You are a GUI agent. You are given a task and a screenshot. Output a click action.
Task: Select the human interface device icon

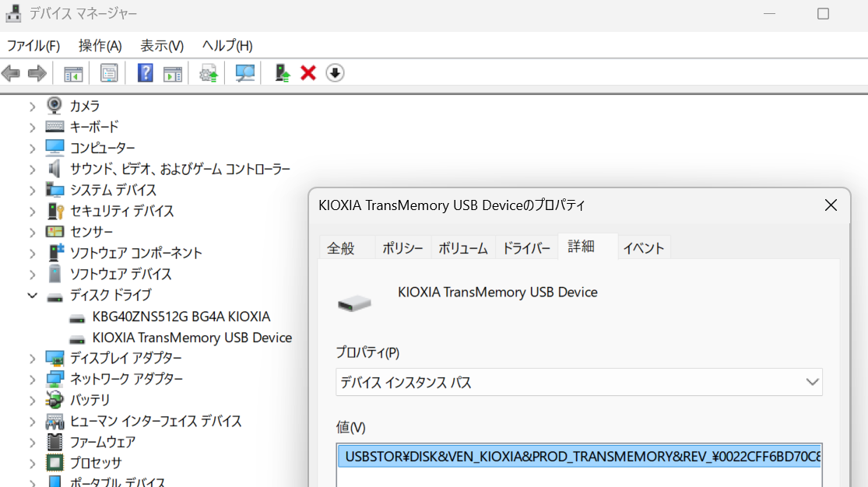click(x=54, y=421)
